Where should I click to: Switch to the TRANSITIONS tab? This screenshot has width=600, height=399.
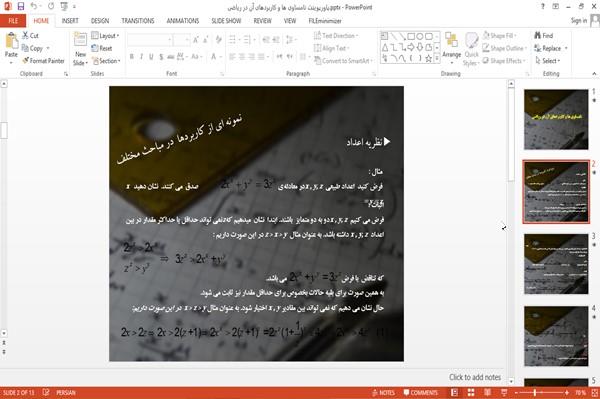[x=138, y=21]
